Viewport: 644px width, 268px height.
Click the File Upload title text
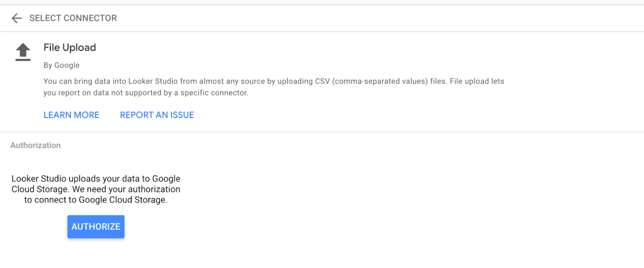pyautogui.click(x=70, y=47)
